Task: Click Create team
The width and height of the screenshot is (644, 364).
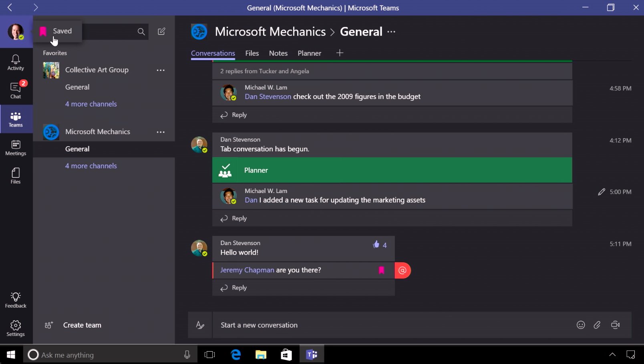Action: tap(82, 325)
